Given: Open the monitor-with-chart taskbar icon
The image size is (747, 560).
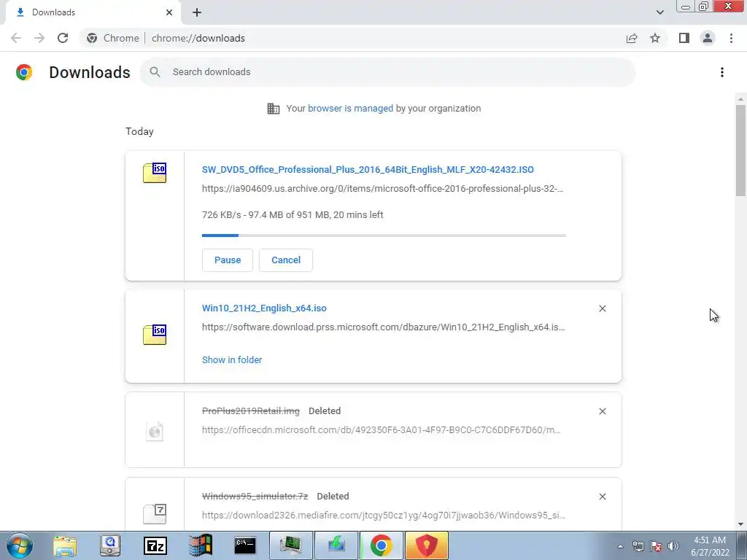Looking at the screenshot, I should click(x=290, y=545).
